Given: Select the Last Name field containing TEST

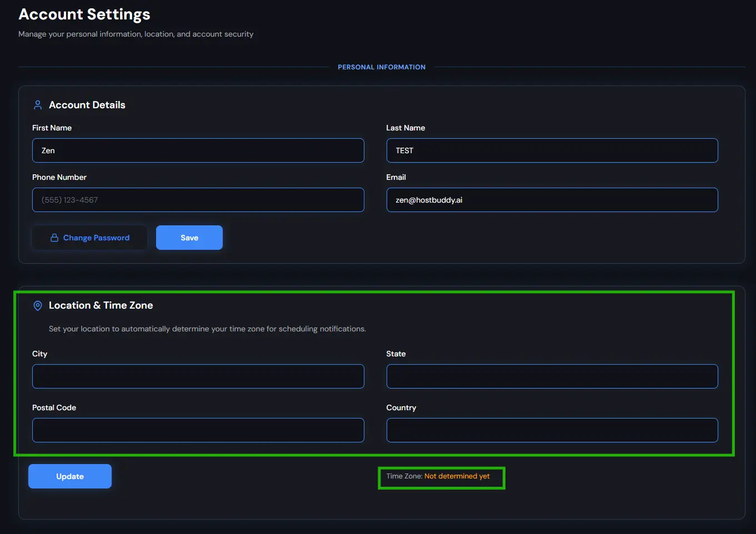Looking at the screenshot, I should pyautogui.click(x=552, y=150).
